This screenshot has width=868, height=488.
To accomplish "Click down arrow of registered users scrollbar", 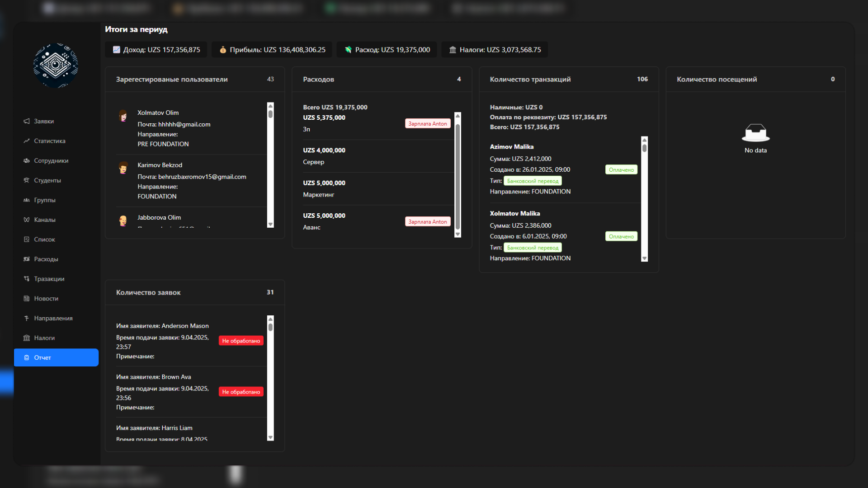I will tap(270, 225).
